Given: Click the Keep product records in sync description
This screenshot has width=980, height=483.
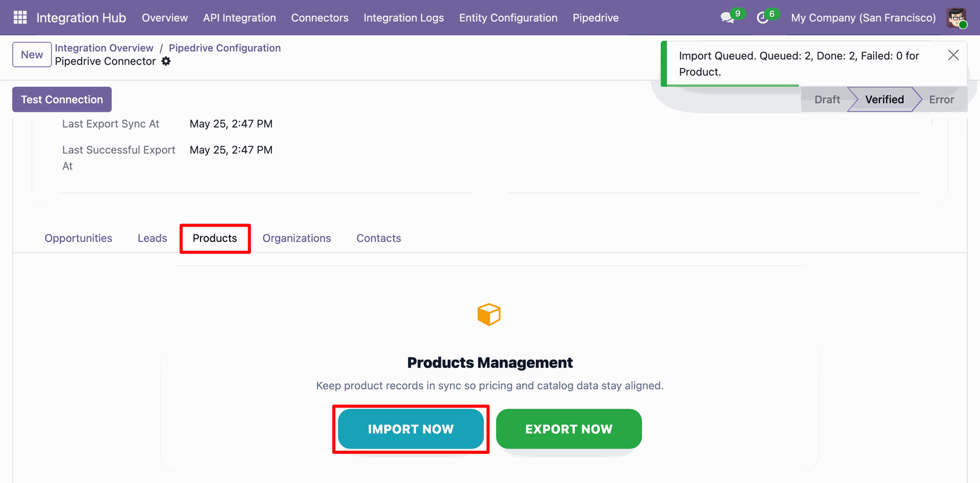Looking at the screenshot, I should pos(490,385).
